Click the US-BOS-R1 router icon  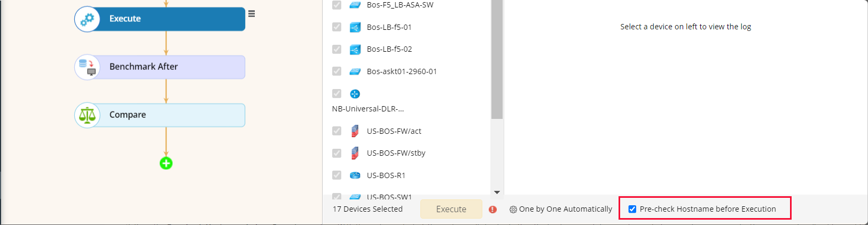[355, 175]
